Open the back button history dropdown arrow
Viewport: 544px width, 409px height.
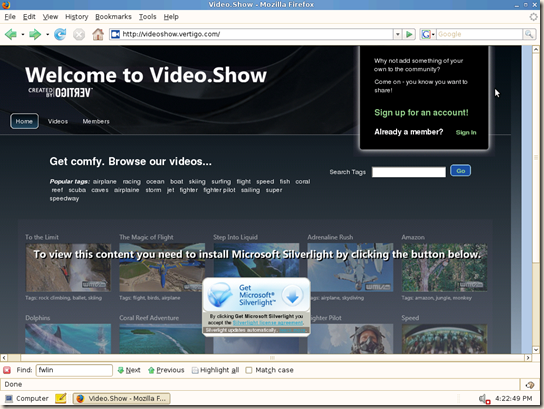[23, 34]
